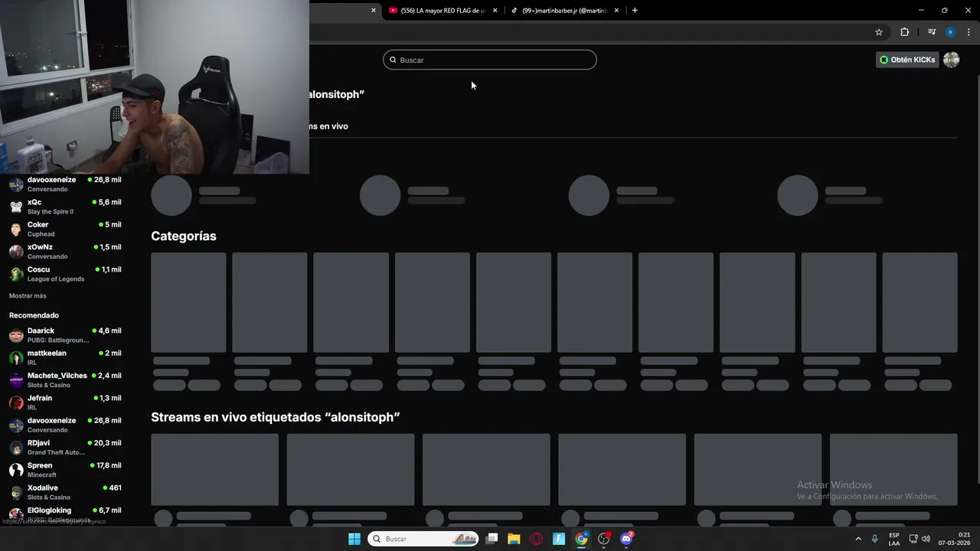Click the magnifier icon in Kick search
980x551 pixels.
[x=394, y=60]
